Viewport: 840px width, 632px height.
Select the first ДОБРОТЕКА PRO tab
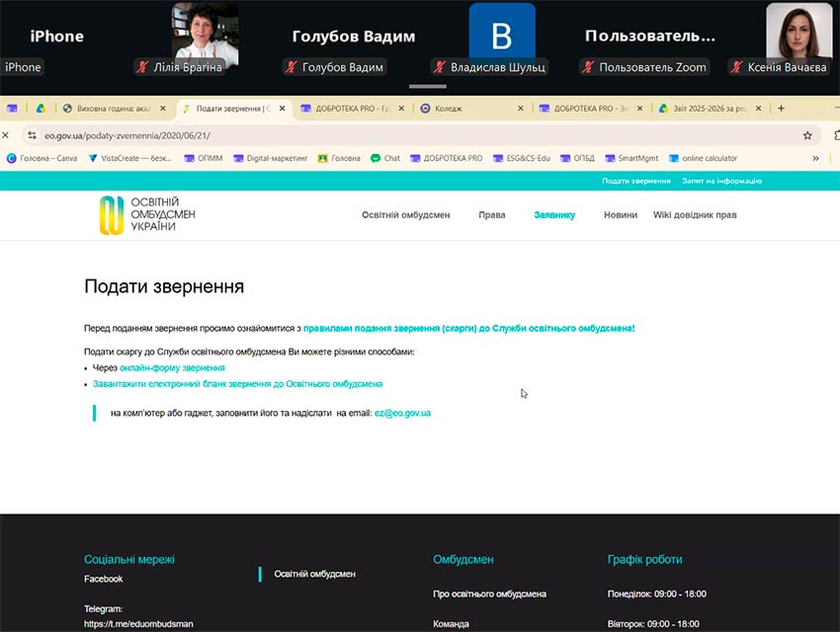(x=352, y=108)
